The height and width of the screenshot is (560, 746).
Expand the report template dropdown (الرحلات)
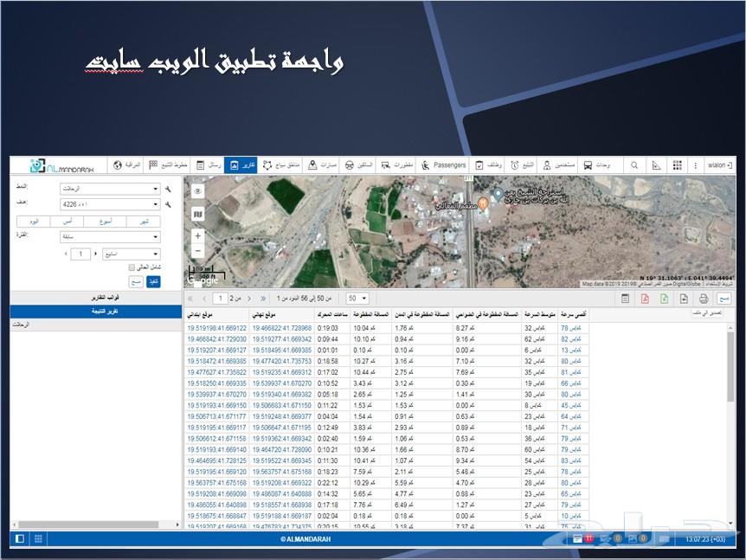(110, 189)
